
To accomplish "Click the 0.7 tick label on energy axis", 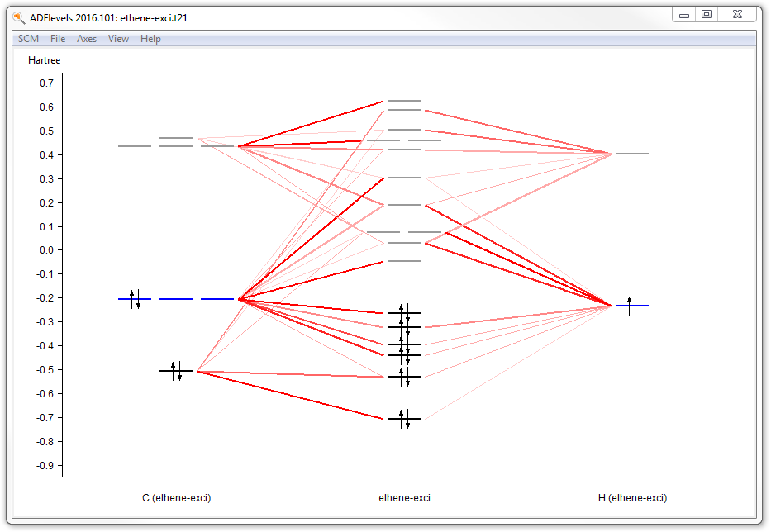I will pyautogui.click(x=47, y=83).
